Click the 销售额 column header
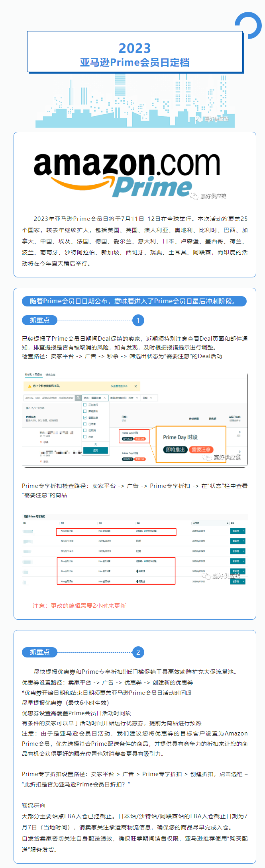This screenshot has height=868, width=265. tap(213, 419)
